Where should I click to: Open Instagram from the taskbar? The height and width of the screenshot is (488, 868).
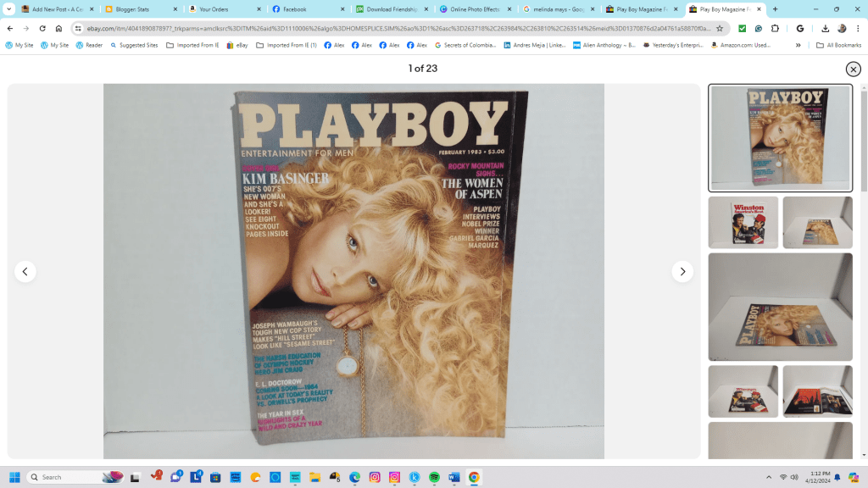[x=375, y=477]
